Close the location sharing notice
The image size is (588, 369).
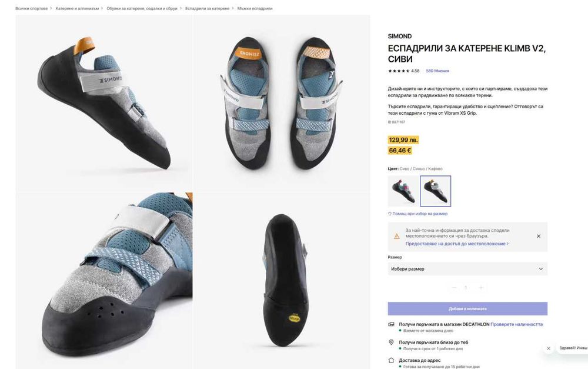(x=539, y=236)
